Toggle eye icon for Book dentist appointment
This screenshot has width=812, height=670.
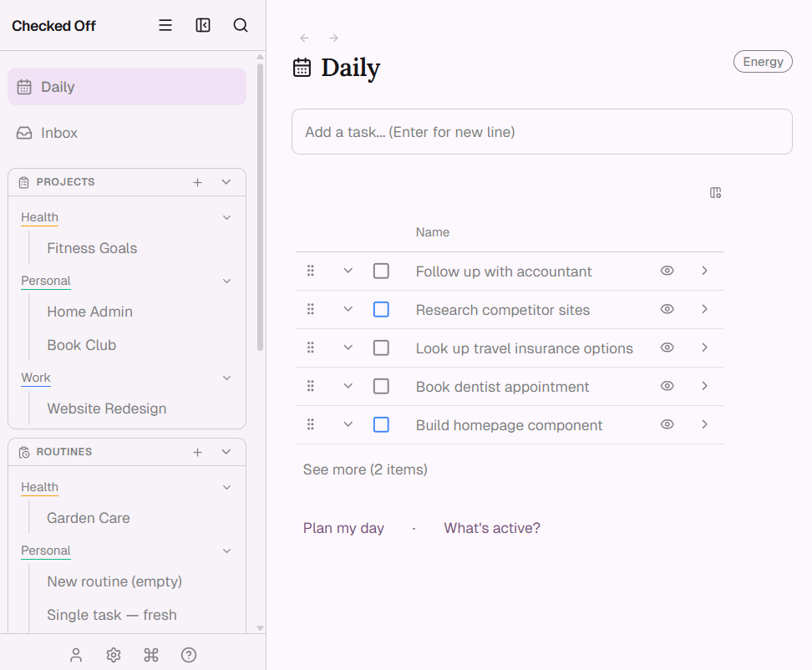(x=667, y=386)
